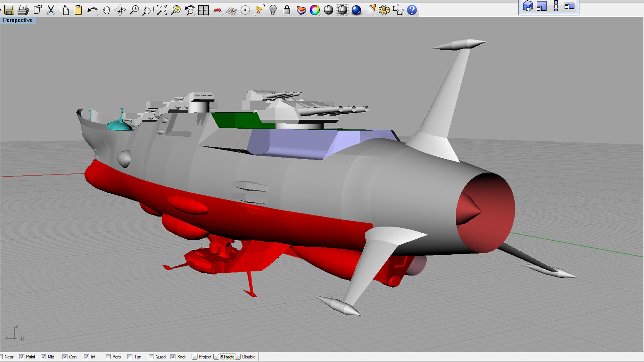Click the padlock Lock objects icon
The height and width of the screenshot is (362, 644).
pyautogui.click(x=287, y=10)
